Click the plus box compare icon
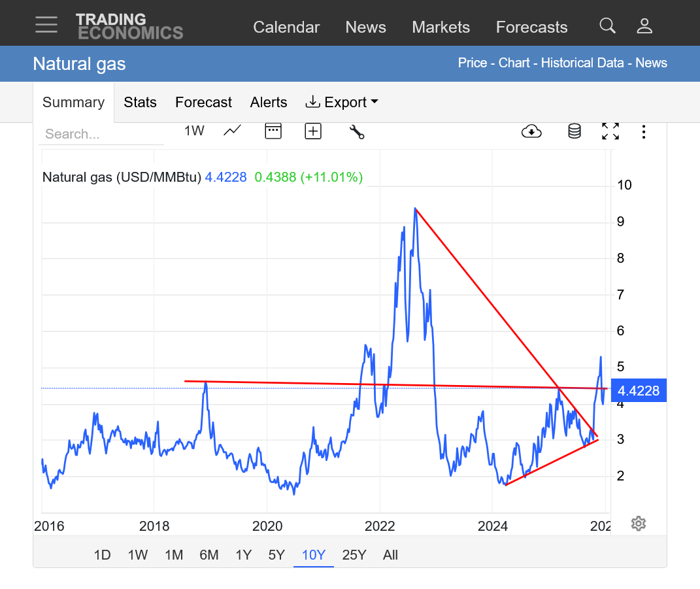The image size is (700, 589). pos(313,131)
